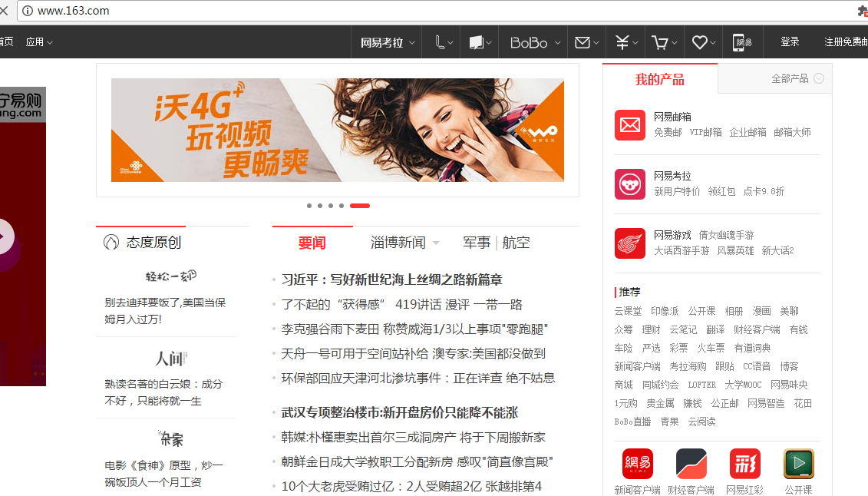Viewport: 868px width, 496px height.
Task: Expand 全部产品 with the circled arrow
Action: pyautogui.click(x=819, y=78)
